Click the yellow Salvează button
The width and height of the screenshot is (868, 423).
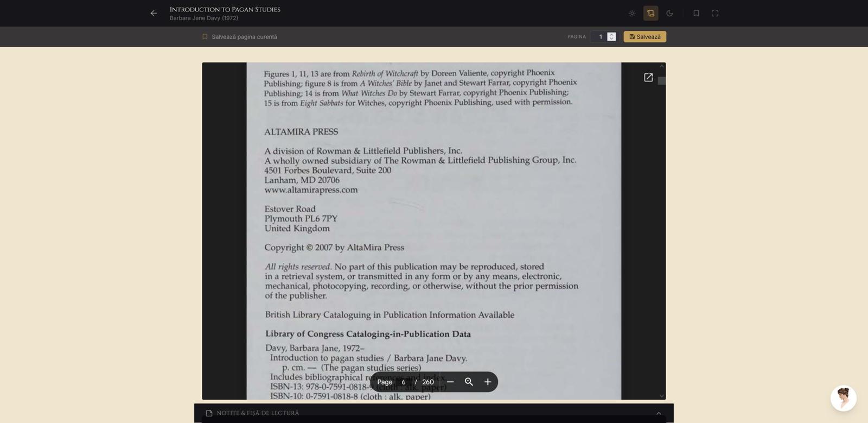(x=645, y=37)
